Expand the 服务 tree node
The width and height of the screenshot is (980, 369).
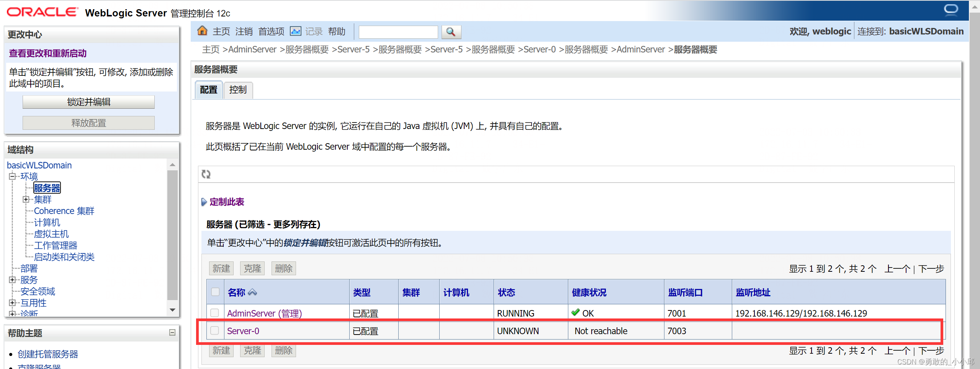pyautogui.click(x=13, y=279)
